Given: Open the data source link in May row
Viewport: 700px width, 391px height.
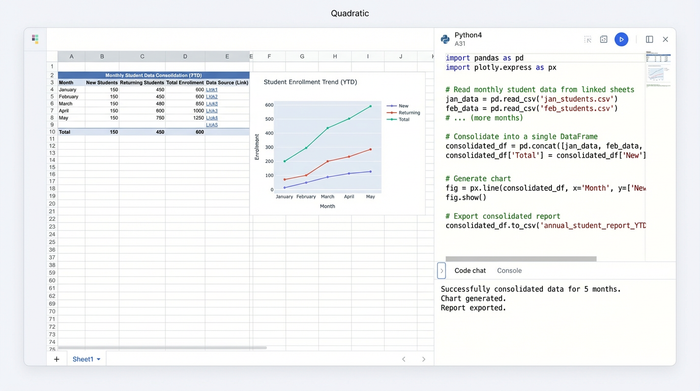Looking at the screenshot, I should coord(212,118).
